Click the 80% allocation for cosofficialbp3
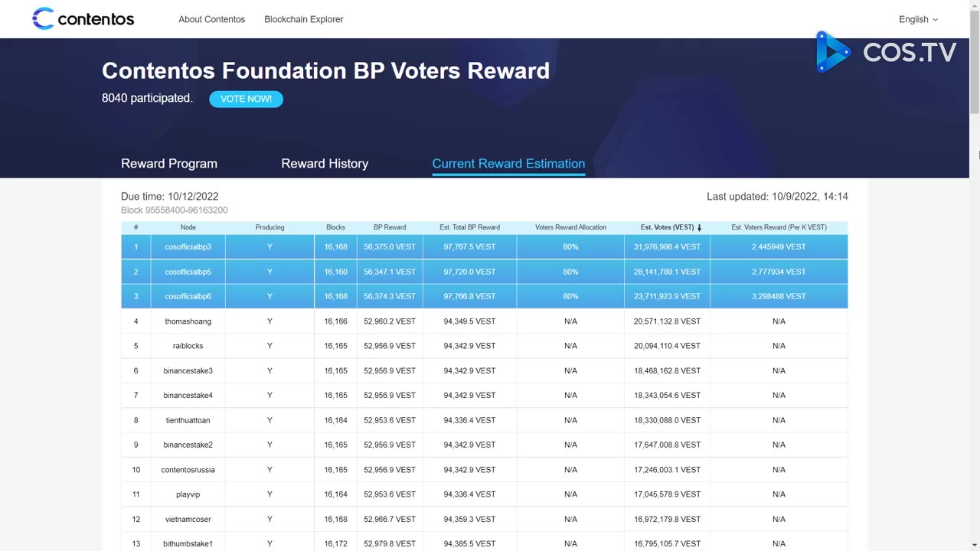 (x=570, y=247)
